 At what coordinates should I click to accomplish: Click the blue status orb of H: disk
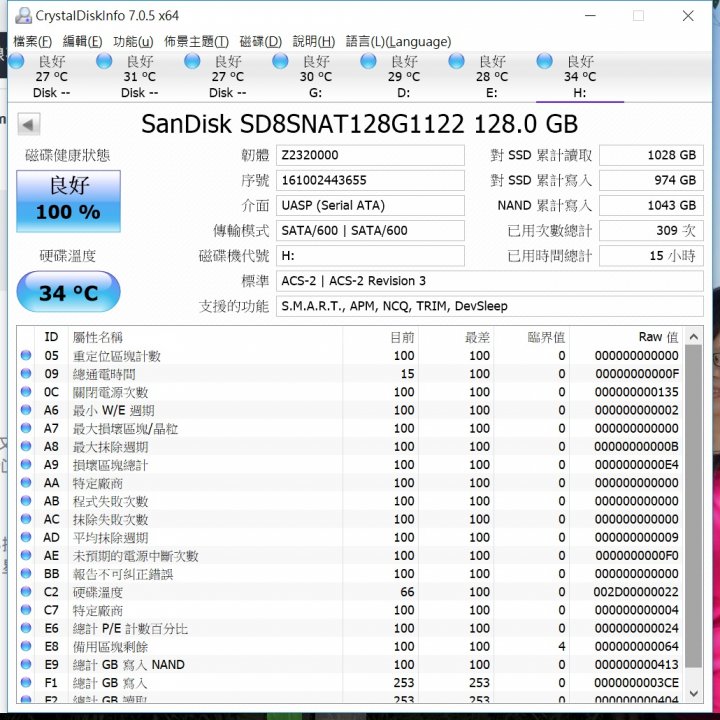(x=545, y=61)
